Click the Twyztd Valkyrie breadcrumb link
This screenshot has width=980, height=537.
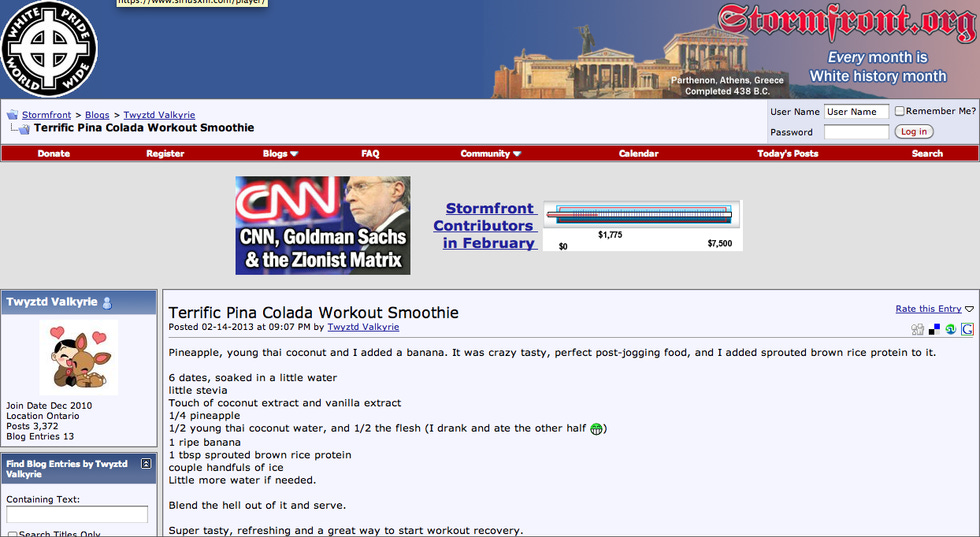(x=159, y=115)
